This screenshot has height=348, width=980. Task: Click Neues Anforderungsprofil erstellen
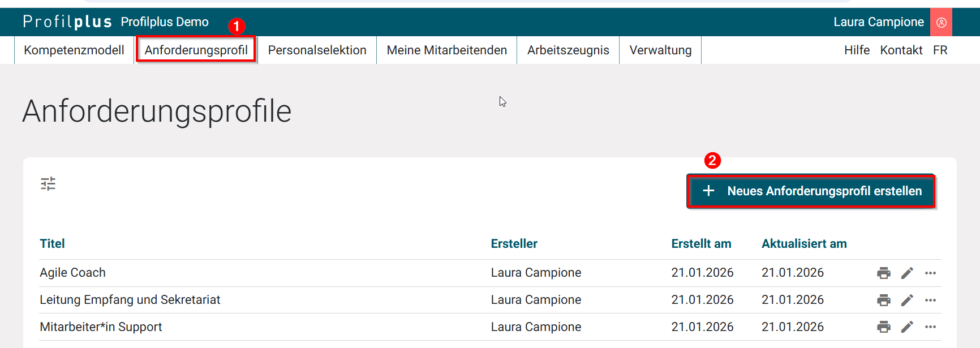point(810,191)
